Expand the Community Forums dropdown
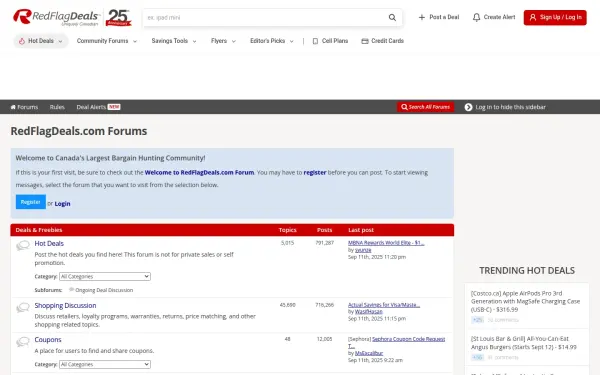The height and width of the screenshot is (375, 600). coord(107,41)
